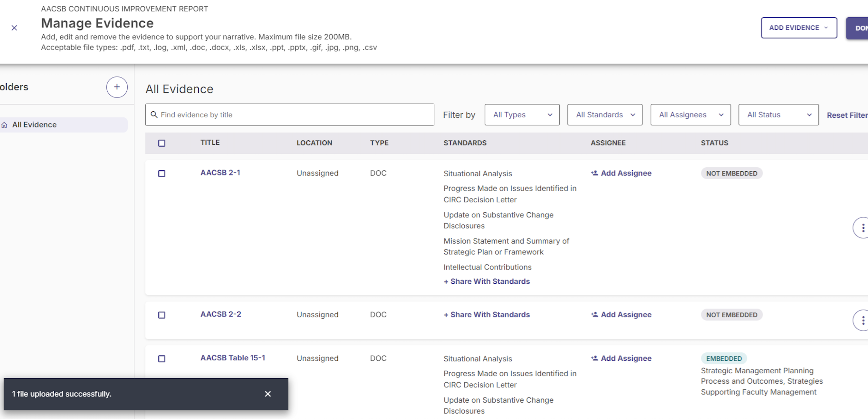Click the add folder plus icon

tap(117, 87)
